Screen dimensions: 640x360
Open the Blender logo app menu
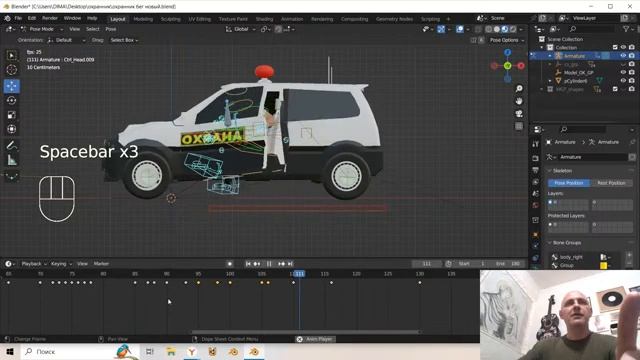7,18
